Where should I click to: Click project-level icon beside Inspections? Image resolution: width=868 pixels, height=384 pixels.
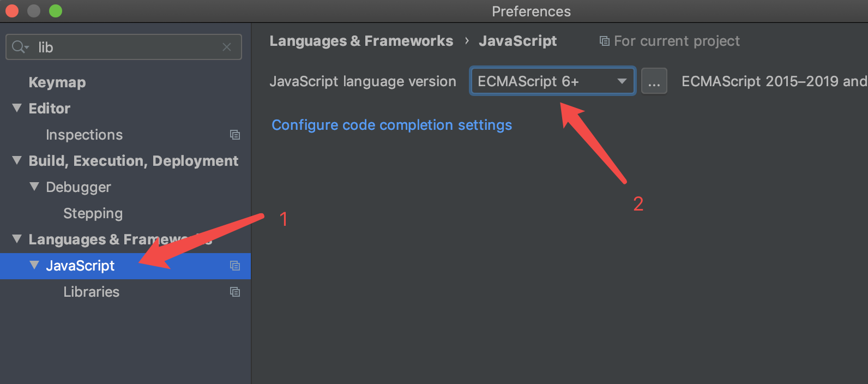(235, 135)
